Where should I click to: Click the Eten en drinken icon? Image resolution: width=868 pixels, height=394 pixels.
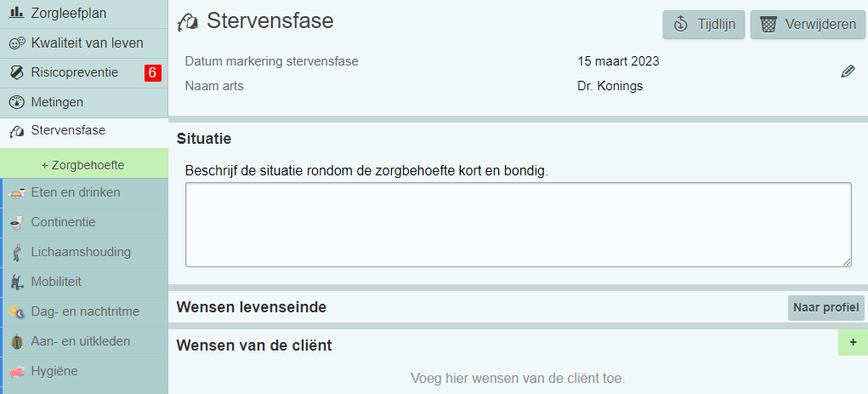click(x=16, y=192)
